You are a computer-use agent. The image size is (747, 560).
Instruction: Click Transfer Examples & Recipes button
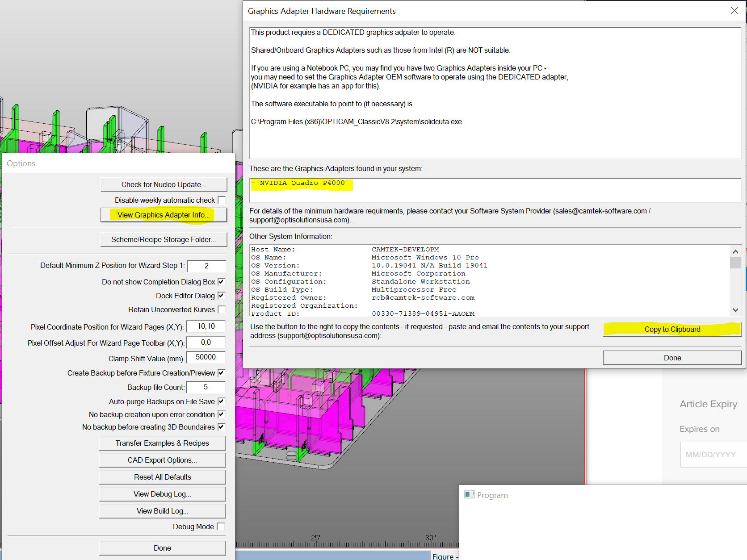[x=163, y=443]
